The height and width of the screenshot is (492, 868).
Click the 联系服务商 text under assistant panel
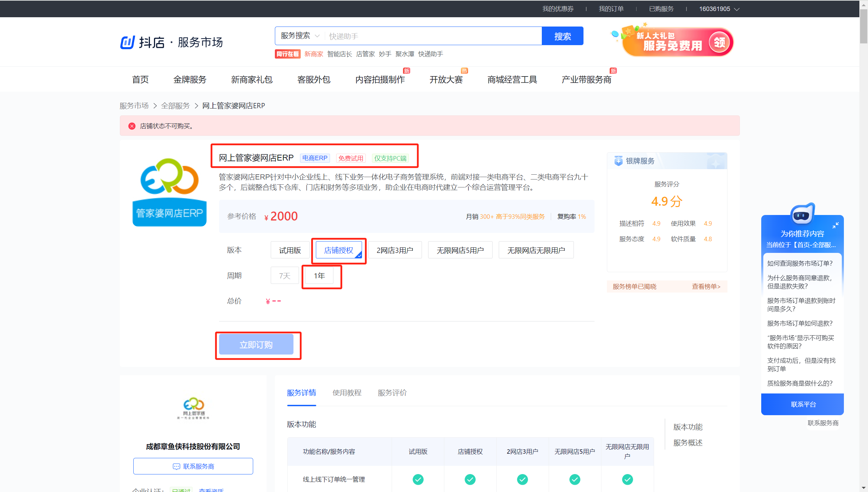(823, 423)
